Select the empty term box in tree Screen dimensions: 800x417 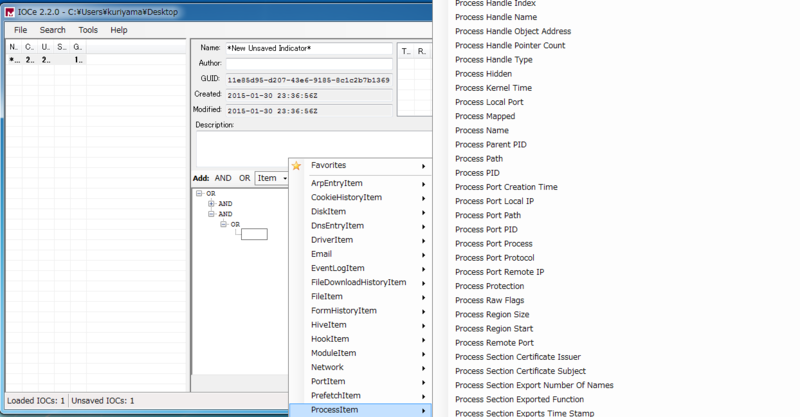pos(254,234)
